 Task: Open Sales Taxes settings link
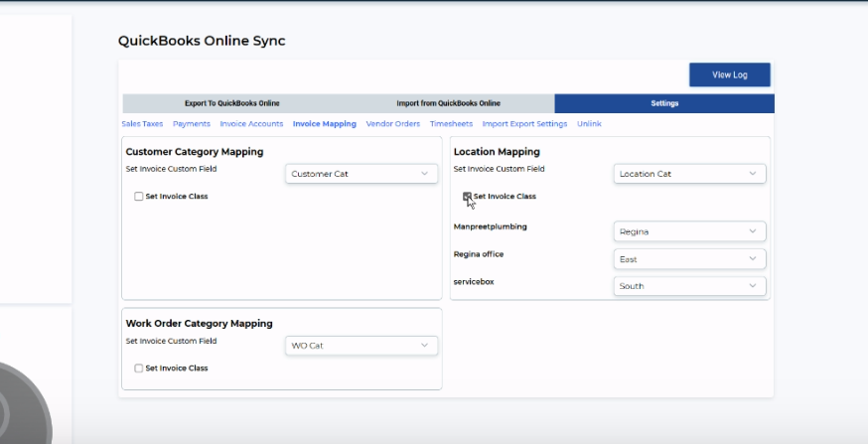[x=142, y=124]
